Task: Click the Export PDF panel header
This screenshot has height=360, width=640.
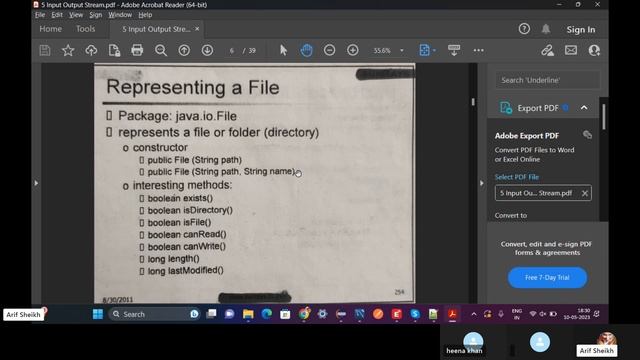Action: 544,108
